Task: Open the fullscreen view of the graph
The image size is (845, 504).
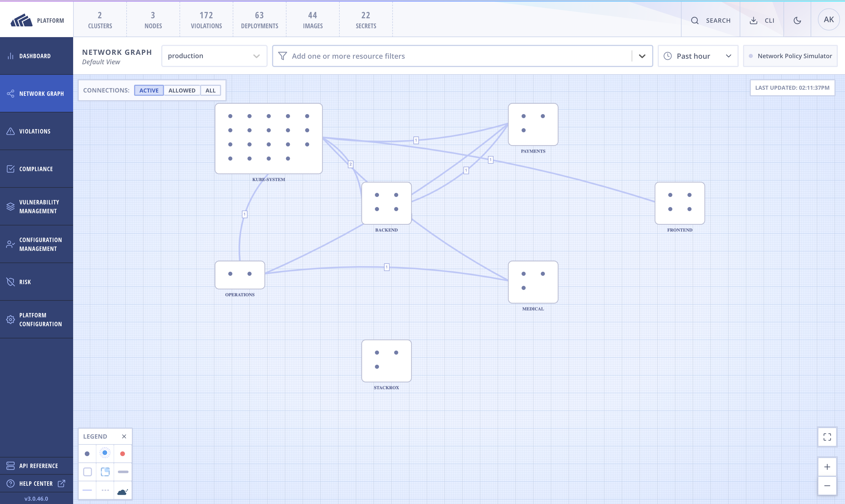Action: click(827, 437)
